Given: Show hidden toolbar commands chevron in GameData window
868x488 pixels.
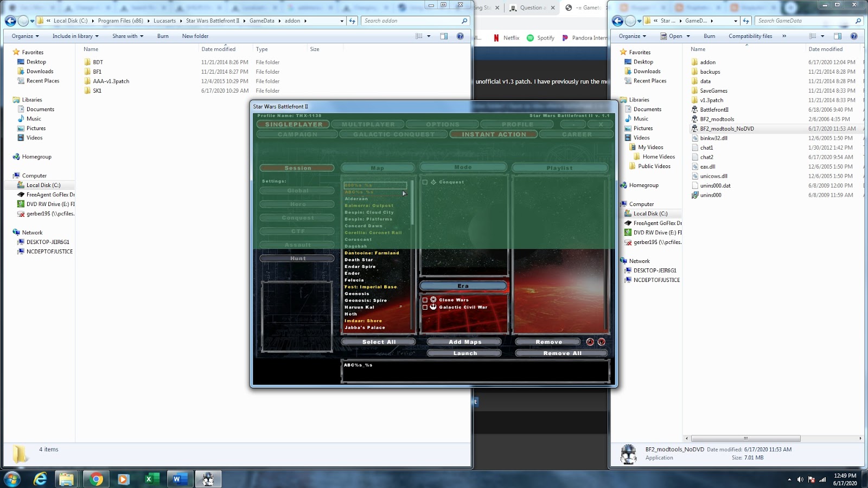Looking at the screenshot, I should 784,36.
